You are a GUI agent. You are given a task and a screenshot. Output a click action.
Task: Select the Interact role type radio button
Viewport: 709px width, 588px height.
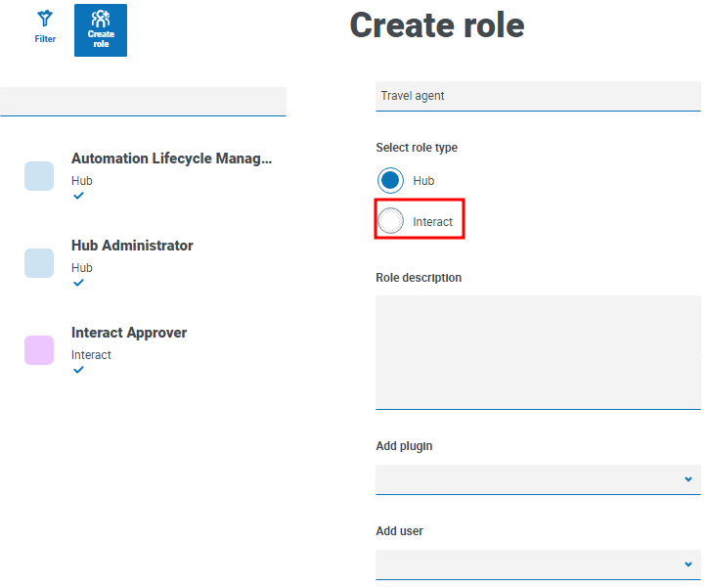[x=391, y=222]
